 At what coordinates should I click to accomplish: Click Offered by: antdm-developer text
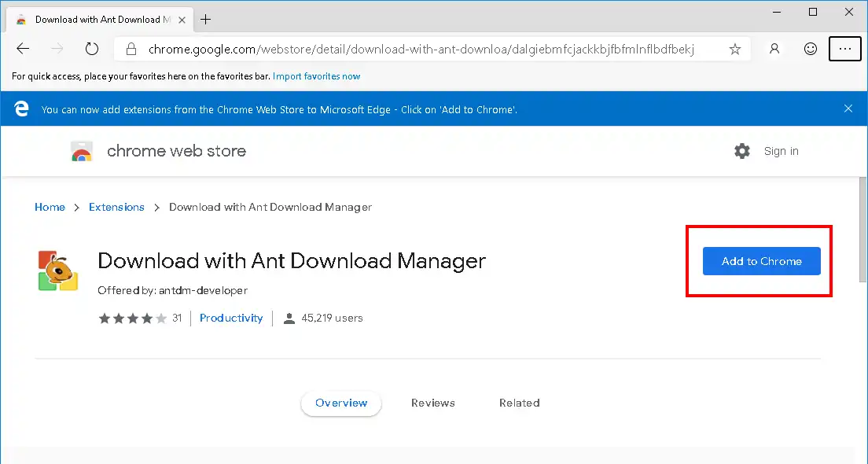coord(173,290)
